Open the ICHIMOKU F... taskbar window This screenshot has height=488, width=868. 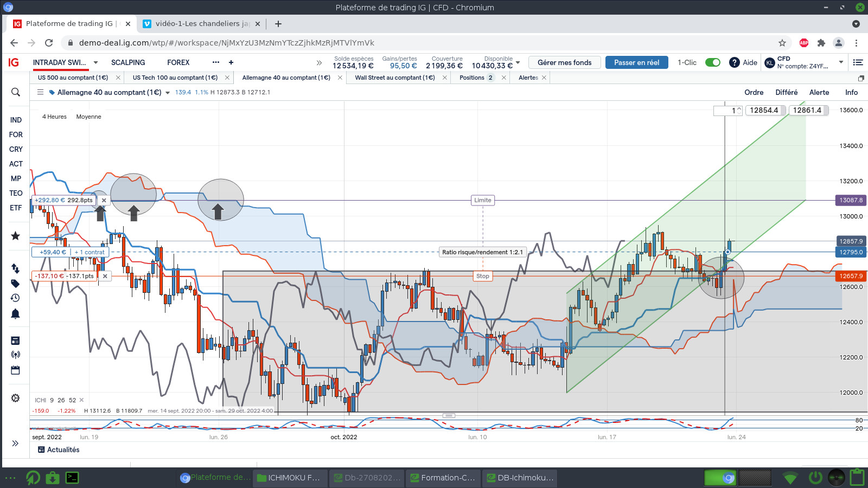pyautogui.click(x=290, y=478)
